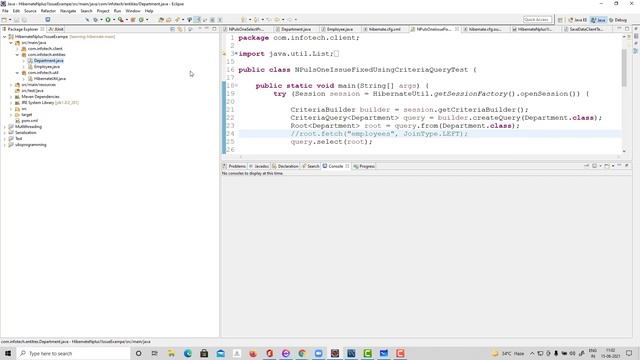Click the Quick Access field
The image size is (640, 360).
point(537,20)
